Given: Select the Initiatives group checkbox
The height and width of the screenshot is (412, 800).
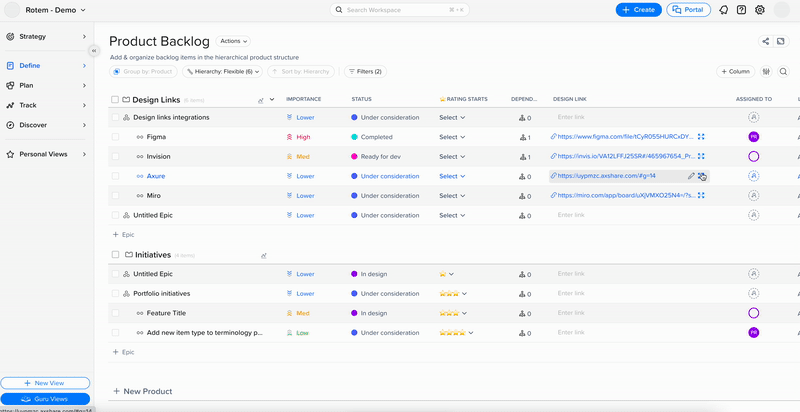Looking at the screenshot, I should pyautogui.click(x=115, y=255).
